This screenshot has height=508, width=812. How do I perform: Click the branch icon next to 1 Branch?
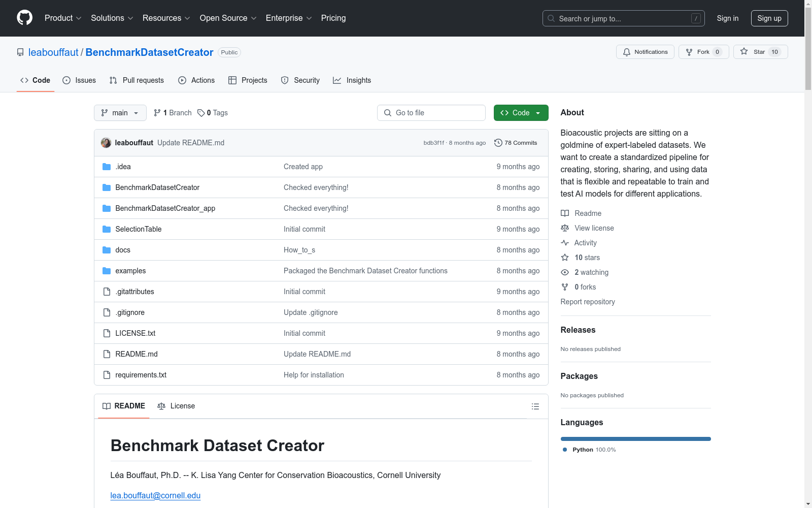(157, 113)
